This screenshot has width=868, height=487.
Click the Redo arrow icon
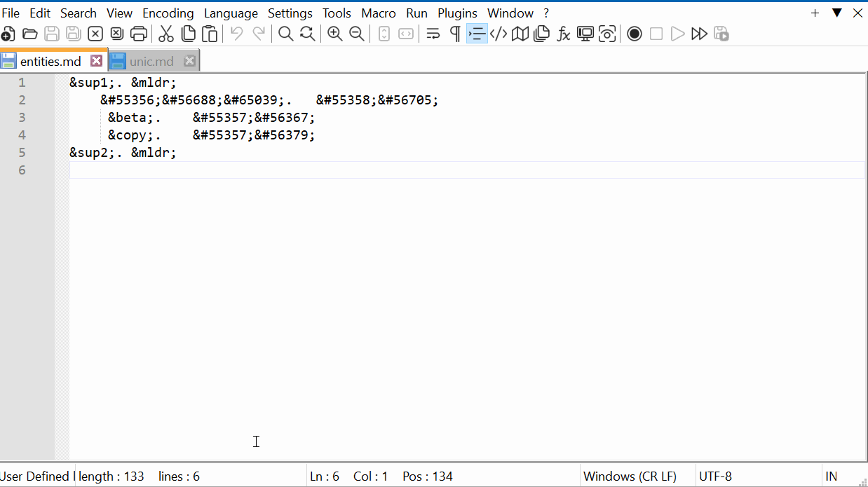point(259,34)
